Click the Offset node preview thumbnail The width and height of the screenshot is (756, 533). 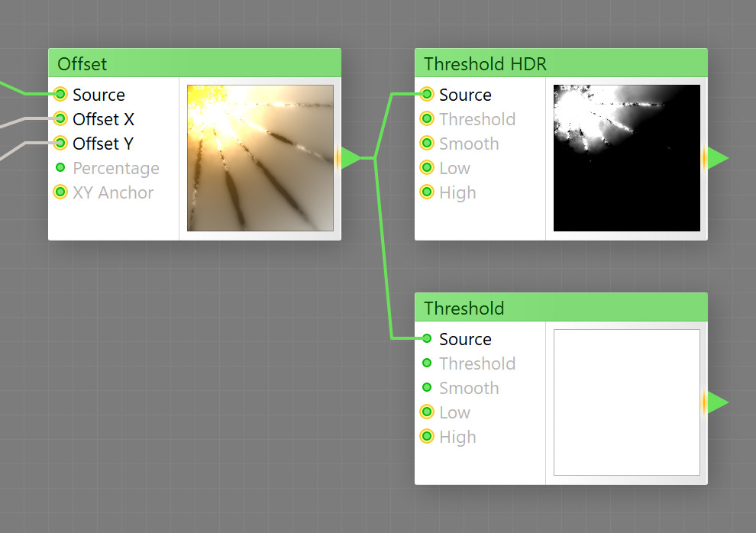pyautogui.click(x=260, y=158)
